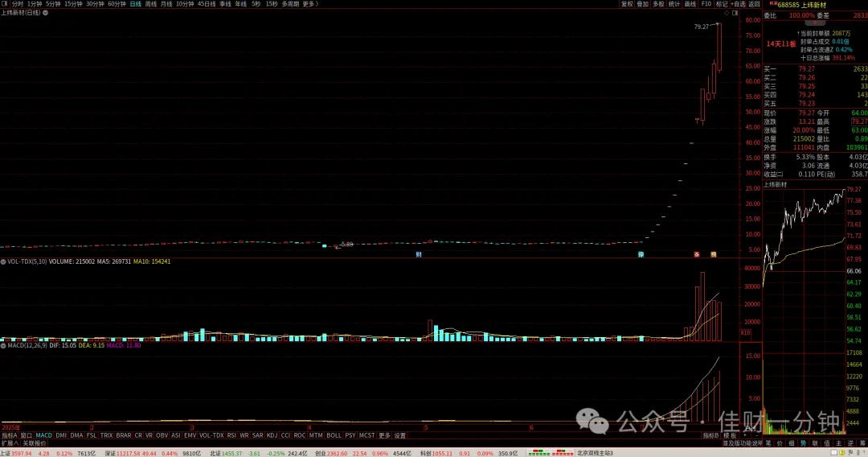Image resolution: width=868 pixels, height=457 pixels.
Task: Click 窗口 window button in indicator bar
Action: click(26, 435)
